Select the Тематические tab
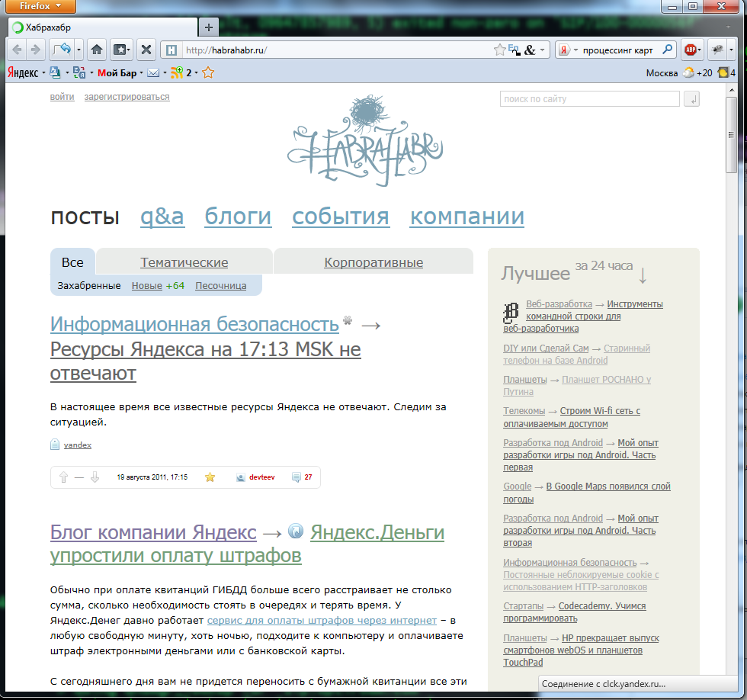 (184, 262)
